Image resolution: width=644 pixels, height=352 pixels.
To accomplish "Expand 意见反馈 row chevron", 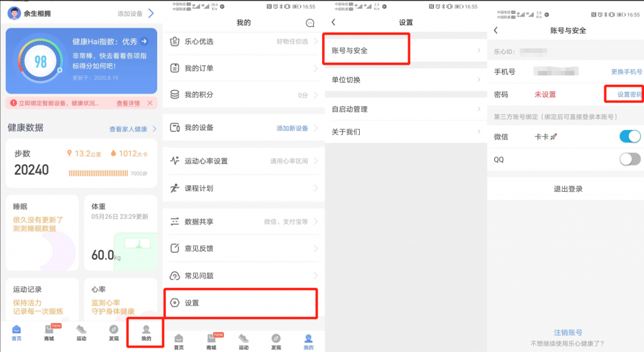I will coord(316,248).
